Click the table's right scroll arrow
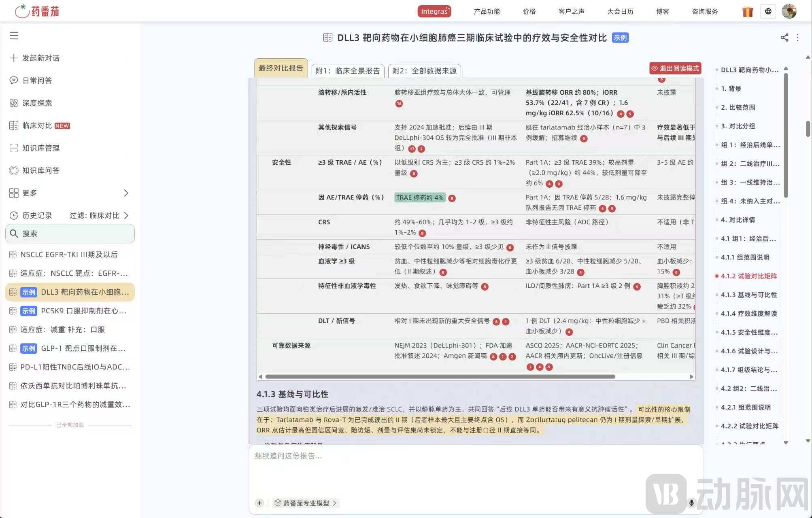 pyautogui.click(x=691, y=376)
